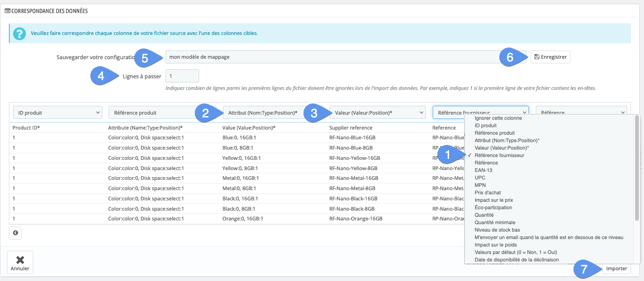The image size is (644, 281).
Task: Choose 'Éco-participation' in the open list
Action: [x=493, y=207]
